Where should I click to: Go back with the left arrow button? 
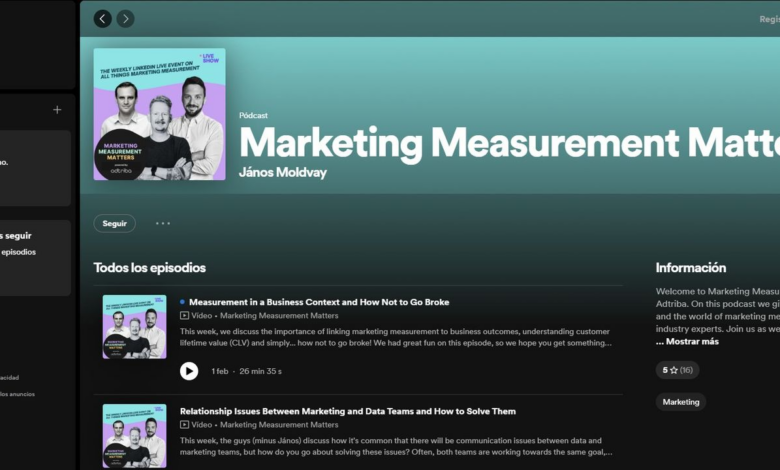pyautogui.click(x=103, y=19)
